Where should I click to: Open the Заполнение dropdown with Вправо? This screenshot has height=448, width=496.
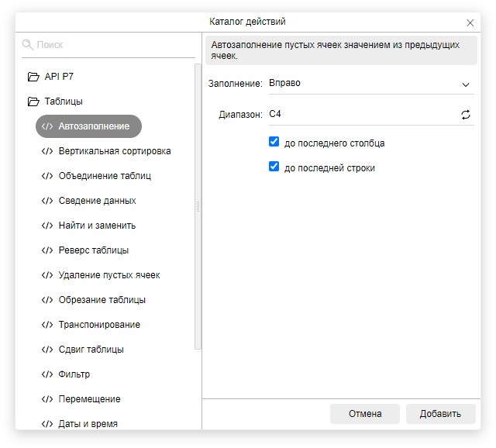click(x=370, y=84)
